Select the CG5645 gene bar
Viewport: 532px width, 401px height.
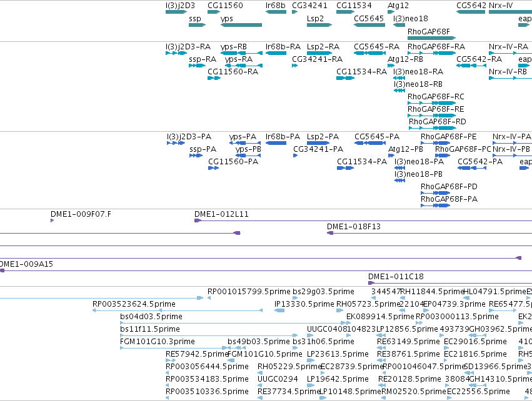click(369, 25)
